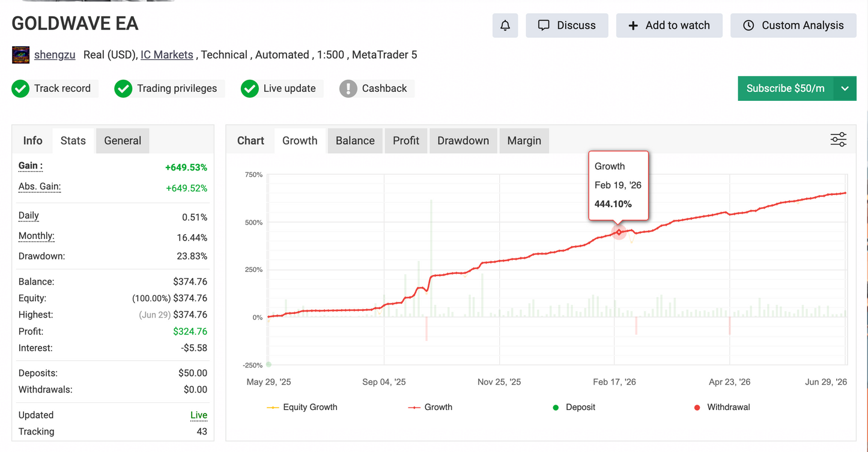Select the Growth chart tab
Screen dimensions: 868x452
(300, 140)
